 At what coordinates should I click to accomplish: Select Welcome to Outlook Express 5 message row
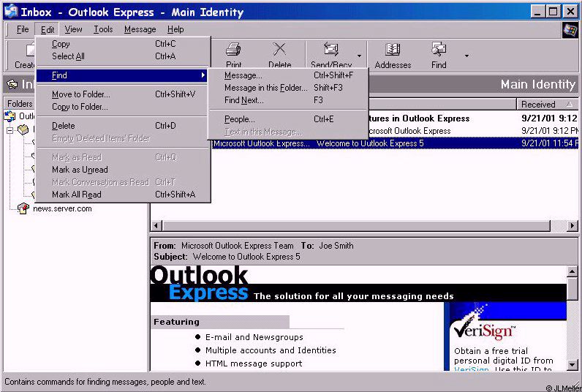(x=395, y=143)
